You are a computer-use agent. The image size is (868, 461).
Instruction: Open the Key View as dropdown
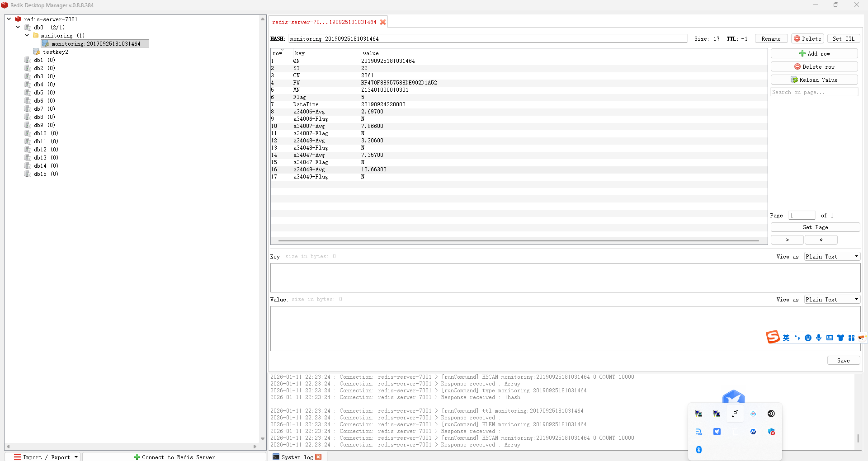coord(832,256)
